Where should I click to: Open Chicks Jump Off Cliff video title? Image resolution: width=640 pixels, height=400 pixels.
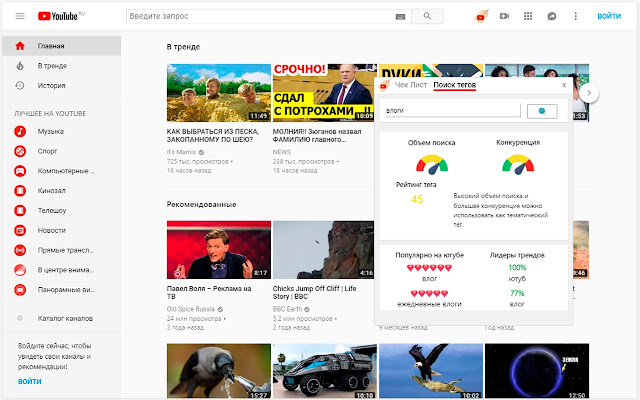pos(314,292)
